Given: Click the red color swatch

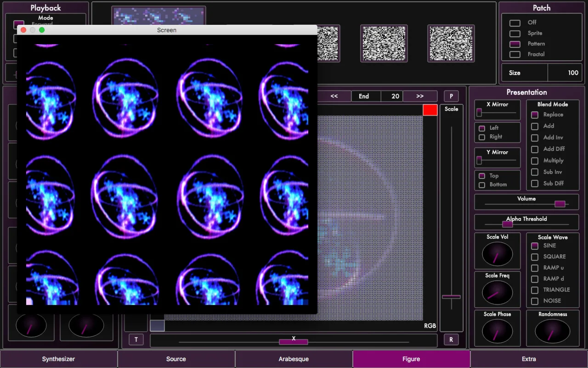Looking at the screenshot, I should (x=430, y=110).
